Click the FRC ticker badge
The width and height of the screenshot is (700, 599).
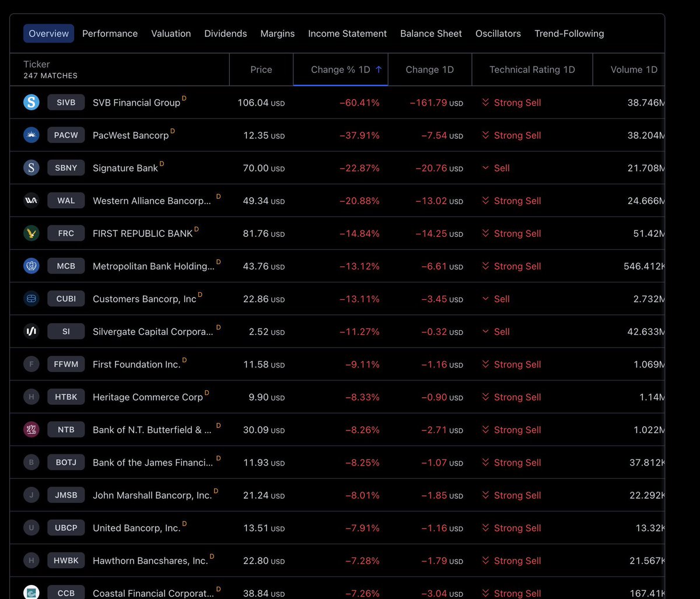click(66, 233)
